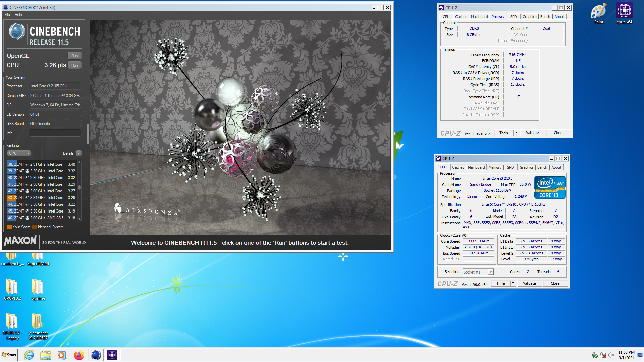Image resolution: width=644 pixels, height=362 pixels.
Task: Switch to Bench tab in Memory CPU-Z window
Action: point(545,17)
